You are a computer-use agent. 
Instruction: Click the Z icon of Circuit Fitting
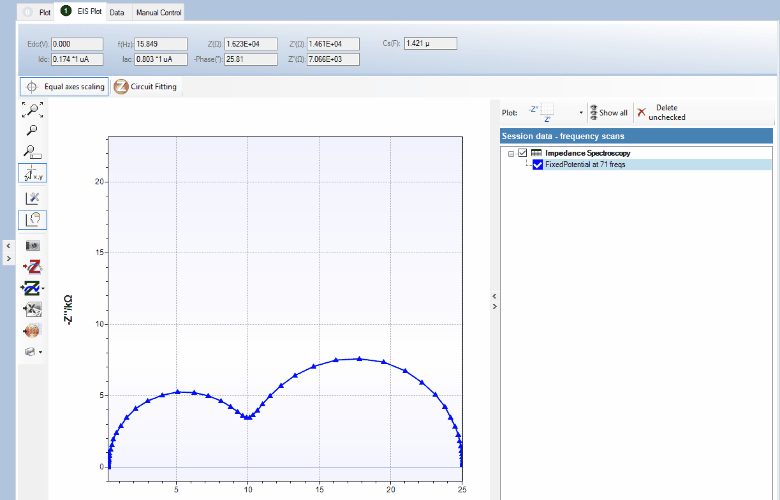pyautogui.click(x=121, y=87)
